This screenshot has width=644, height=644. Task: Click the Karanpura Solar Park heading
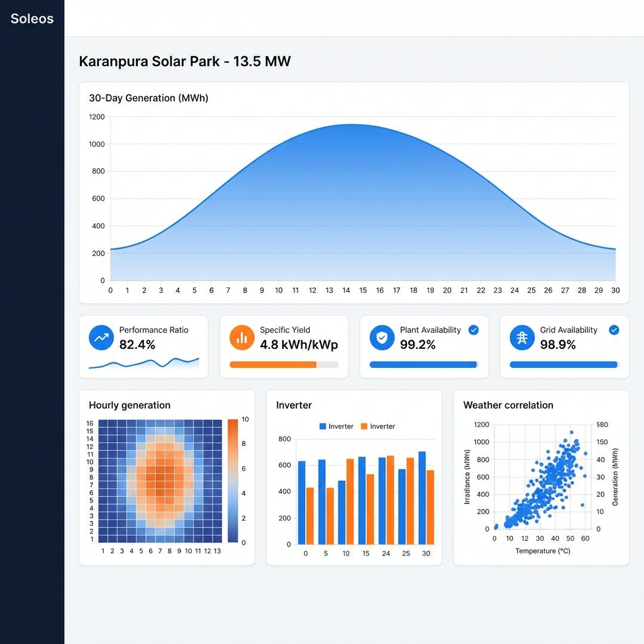click(184, 62)
